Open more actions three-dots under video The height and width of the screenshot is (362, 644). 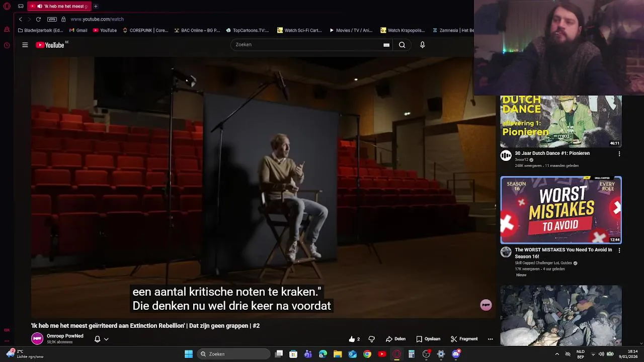(490, 339)
